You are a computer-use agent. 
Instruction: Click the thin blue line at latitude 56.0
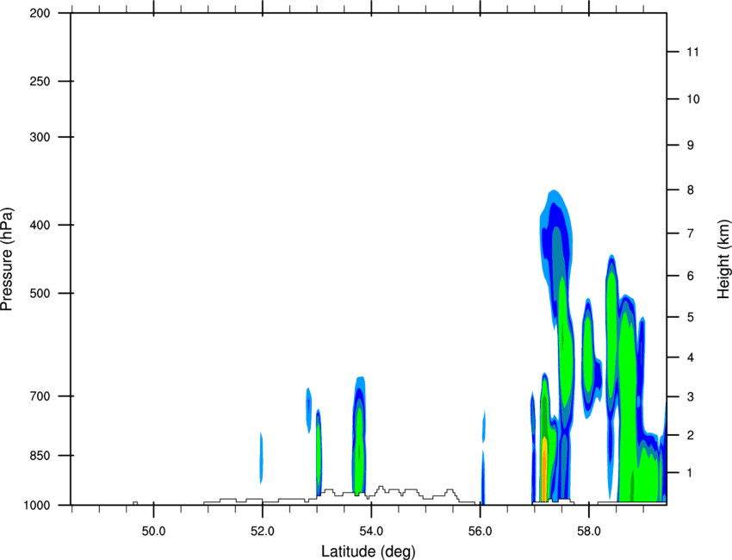point(483,476)
